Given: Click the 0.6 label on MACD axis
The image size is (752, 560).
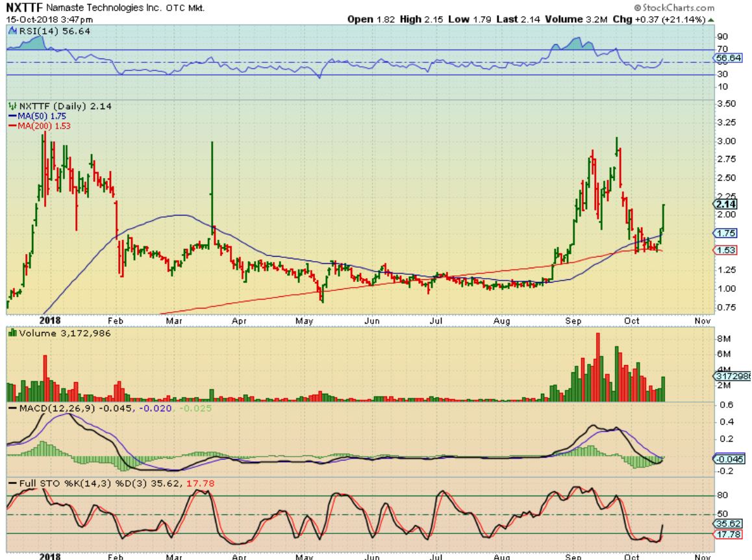Looking at the screenshot, I should pos(727,405).
